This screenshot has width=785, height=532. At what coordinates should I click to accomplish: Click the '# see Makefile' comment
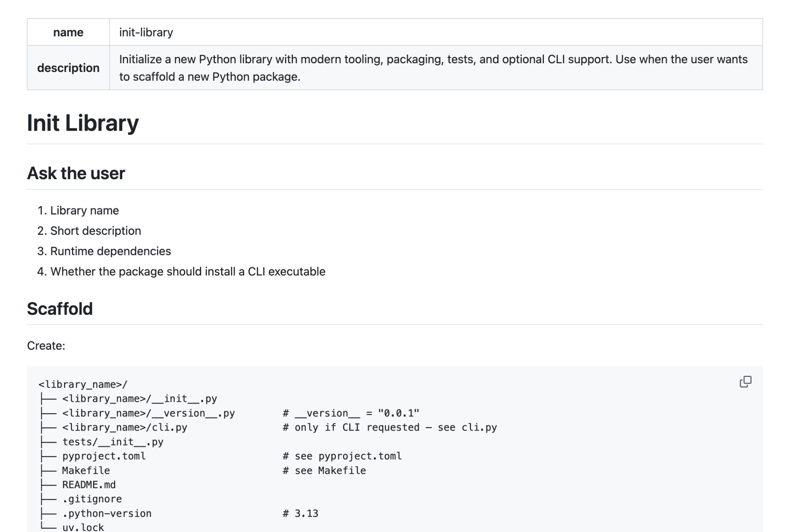click(x=324, y=470)
